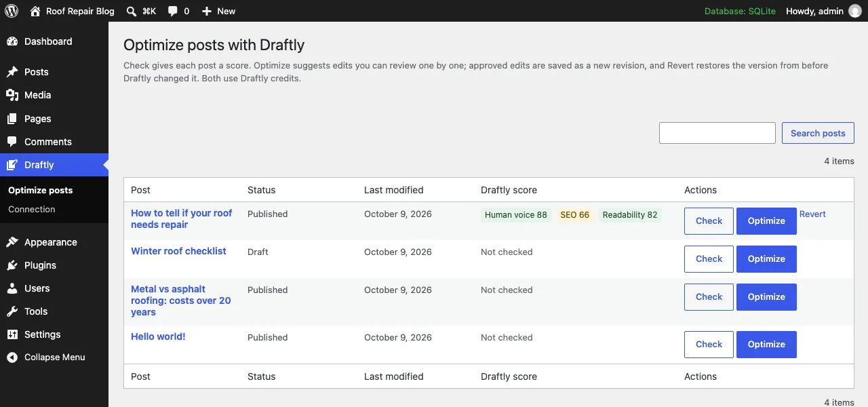The image size is (868, 407).
Task: Open the Posts menu item
Action: pos(54,72)
